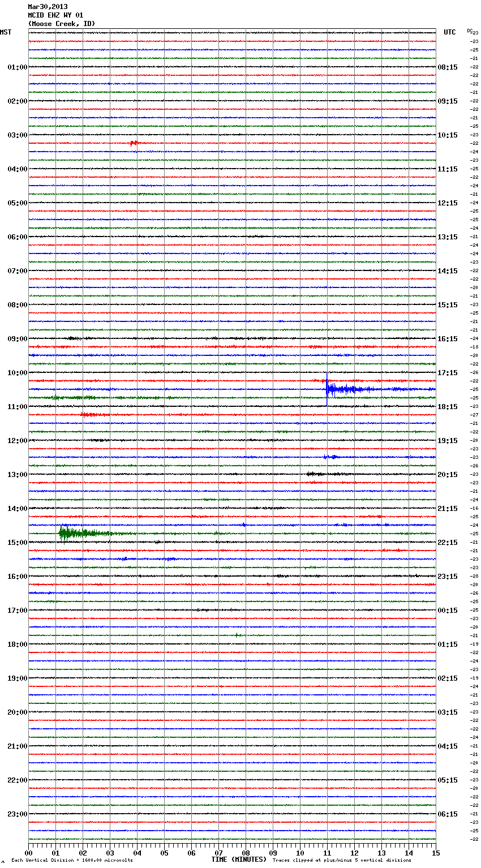Click the small red burst after 03:00 MST
The width and height of the screenshot is (481, 868).
134,143
